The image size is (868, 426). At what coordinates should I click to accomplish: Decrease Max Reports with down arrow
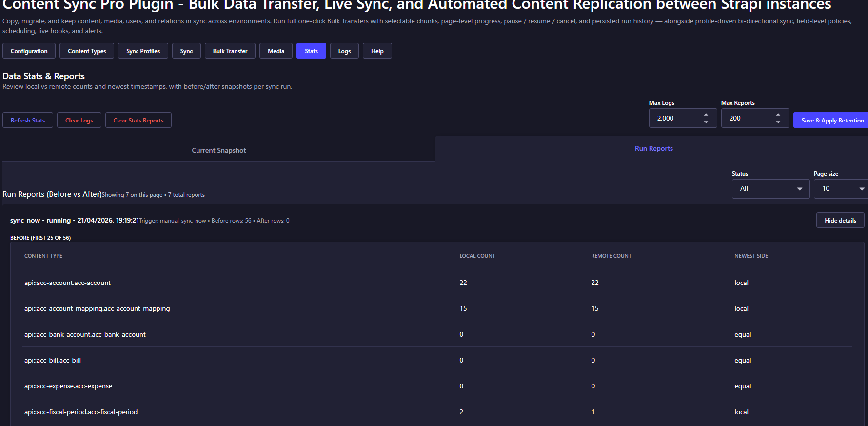(x=778, y=122)
